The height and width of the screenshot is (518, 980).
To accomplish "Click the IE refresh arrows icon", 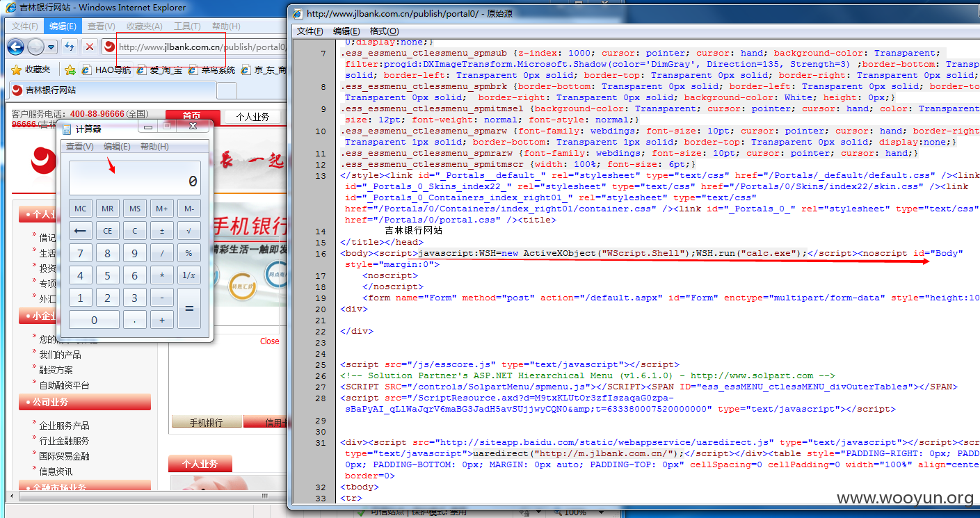I will click(x=70, y=47).
